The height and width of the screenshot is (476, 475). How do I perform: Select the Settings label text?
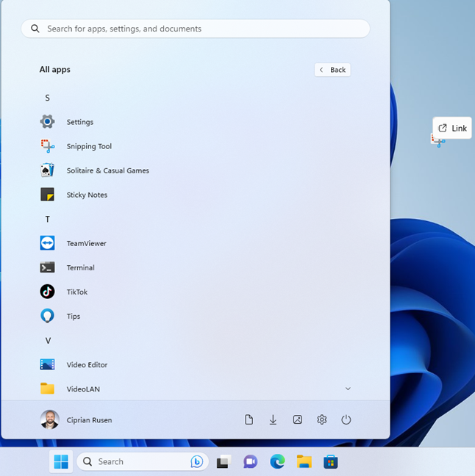coord(80,122)
